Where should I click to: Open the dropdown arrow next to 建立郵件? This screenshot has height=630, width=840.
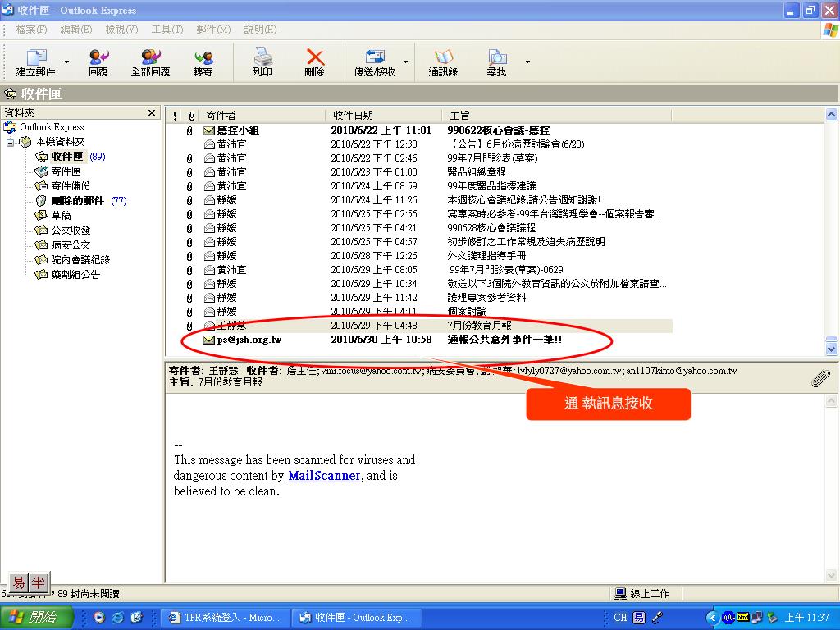click(67, 62)
